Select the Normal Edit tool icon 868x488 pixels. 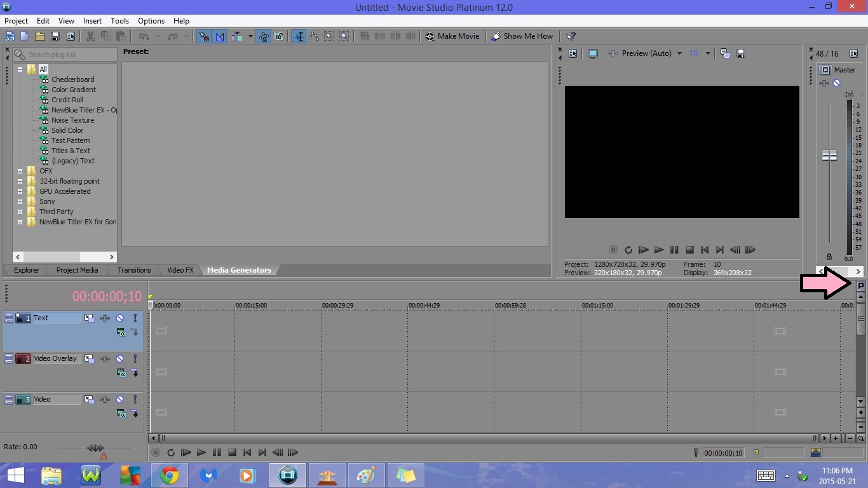point(299,36)
